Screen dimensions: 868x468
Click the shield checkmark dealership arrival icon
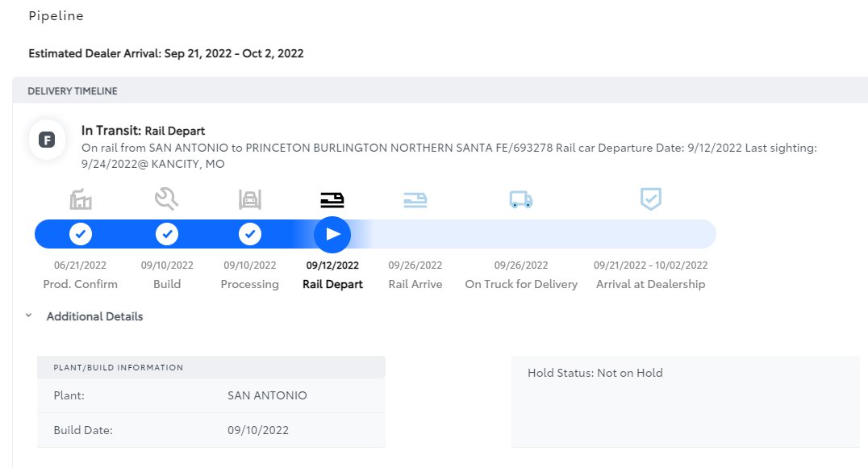650,198
